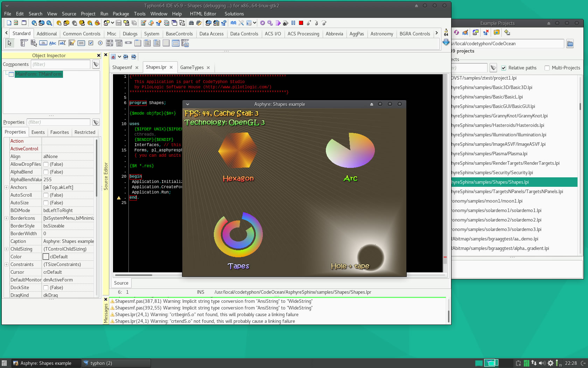The height and width of the screenshot is (368, 588).
Task: Open the Project menu
Action: 88,14
